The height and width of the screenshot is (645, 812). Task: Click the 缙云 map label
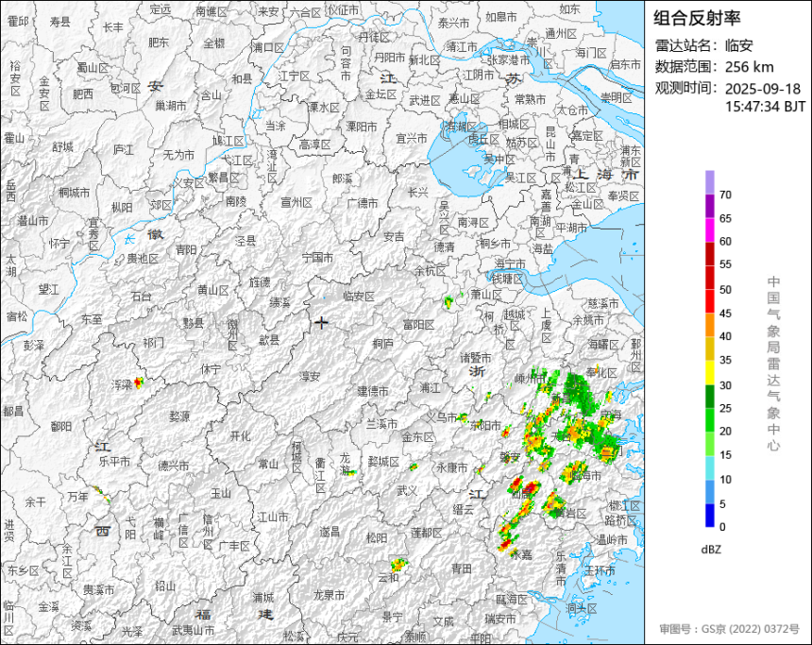tap(463, 510)
